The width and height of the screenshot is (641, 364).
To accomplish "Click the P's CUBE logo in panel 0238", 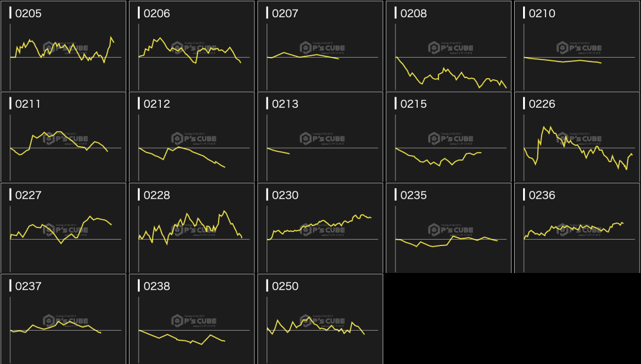I will [x=194, y=320].
